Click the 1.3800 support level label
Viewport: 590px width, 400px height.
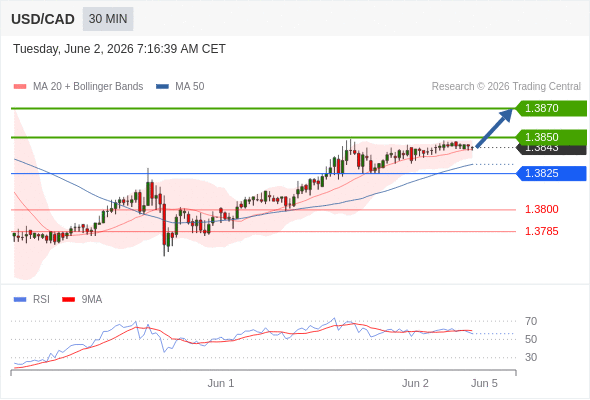[x=541, y=209]
